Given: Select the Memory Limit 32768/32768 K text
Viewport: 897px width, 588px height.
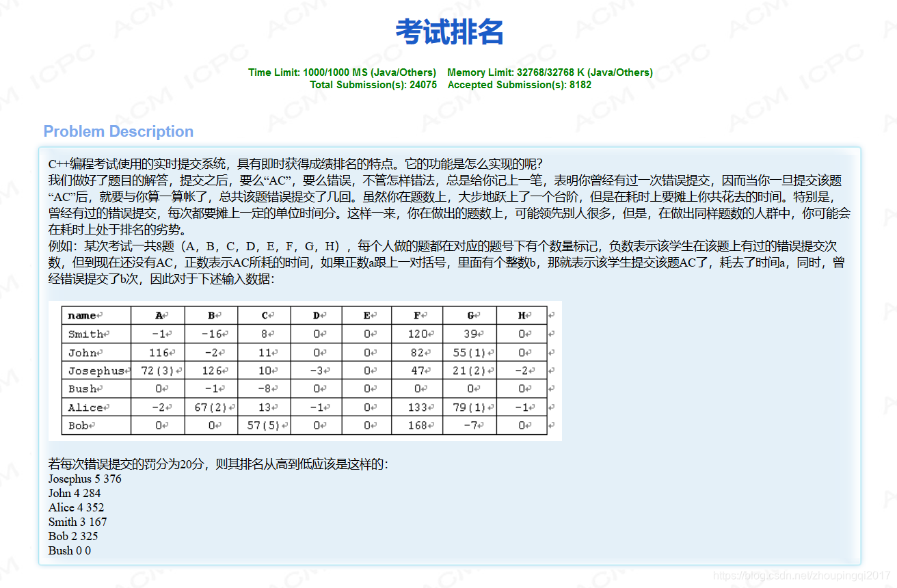Looking at the screenshot, I should (x=550, y=72).
